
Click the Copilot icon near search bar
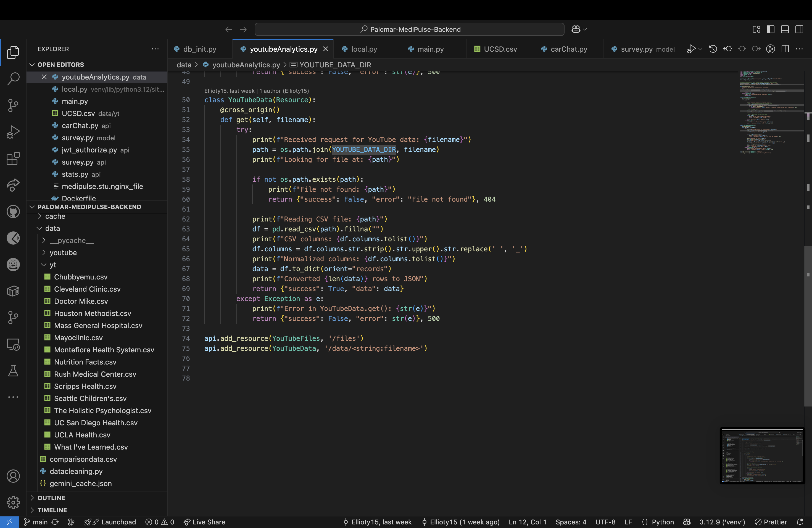coord(576,29)
